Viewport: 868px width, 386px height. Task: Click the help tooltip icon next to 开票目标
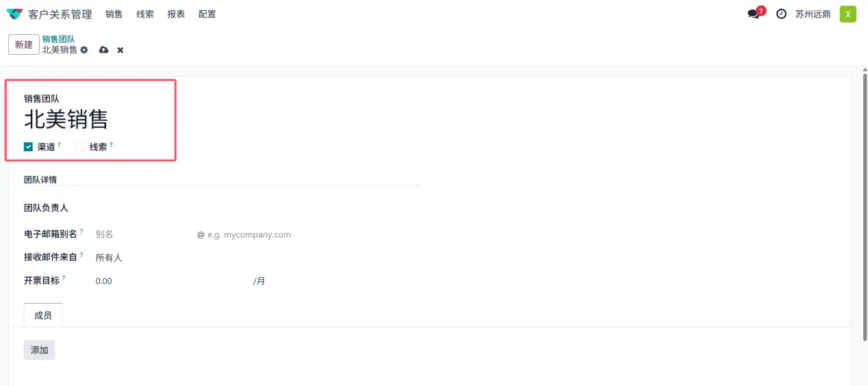[64, 279]
